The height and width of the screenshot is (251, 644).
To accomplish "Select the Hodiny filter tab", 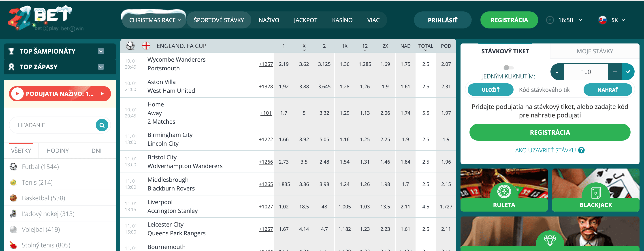I will pos(58,151).
